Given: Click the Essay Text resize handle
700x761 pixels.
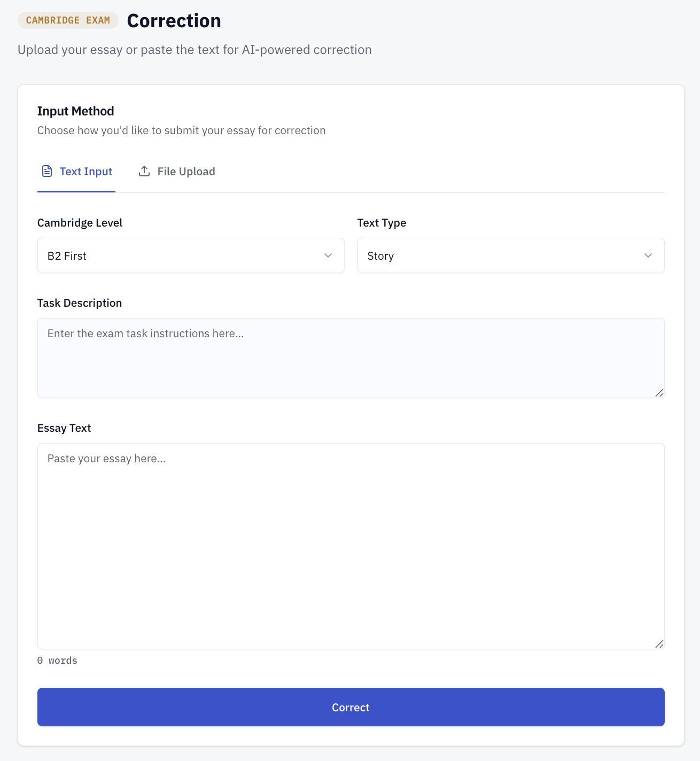Looking at the screenshot, I should [659, 644].
